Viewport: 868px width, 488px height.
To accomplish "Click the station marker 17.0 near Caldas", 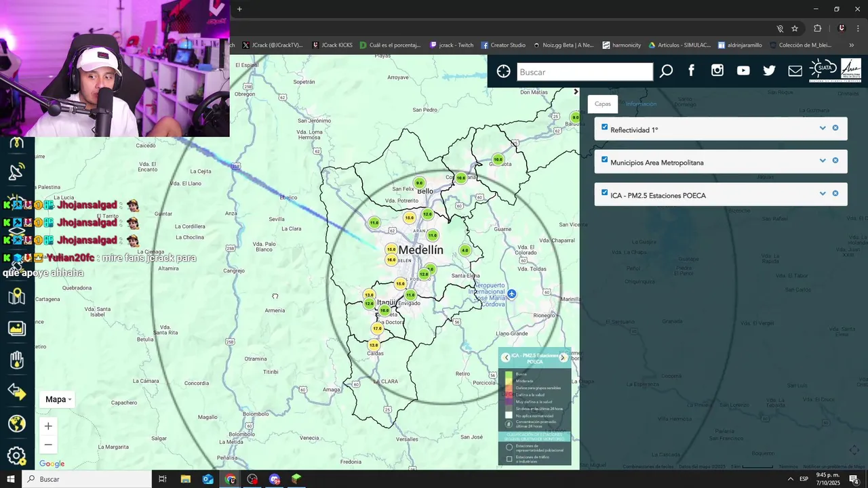I will pos(377,329).
